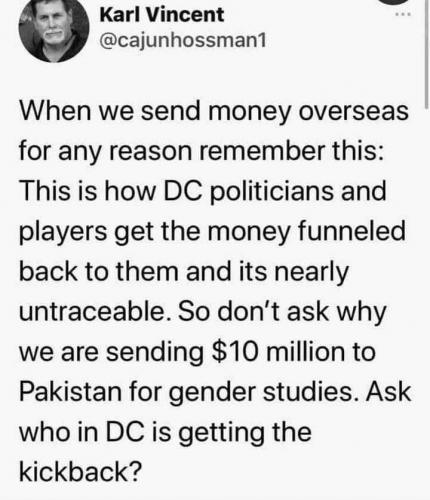Open the three-dot more options menu
Image resolution: width=430 pixels, height=500 pixels.
point(400,14)
